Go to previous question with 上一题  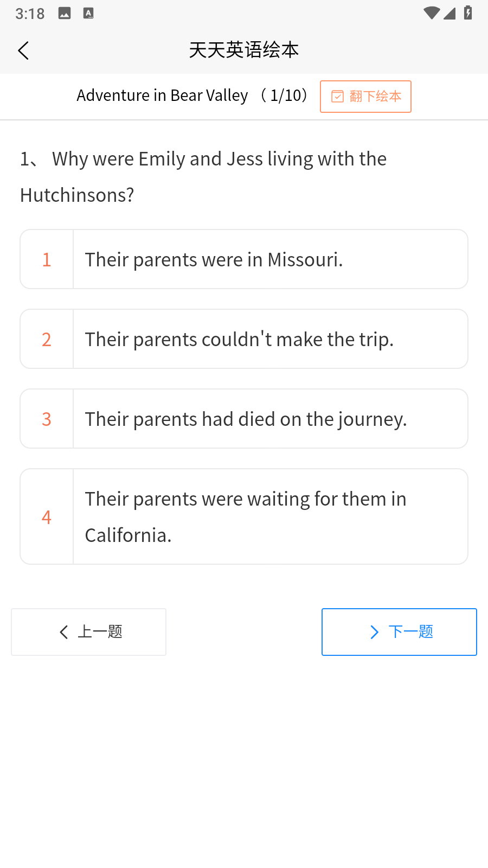tap(89, 632)
